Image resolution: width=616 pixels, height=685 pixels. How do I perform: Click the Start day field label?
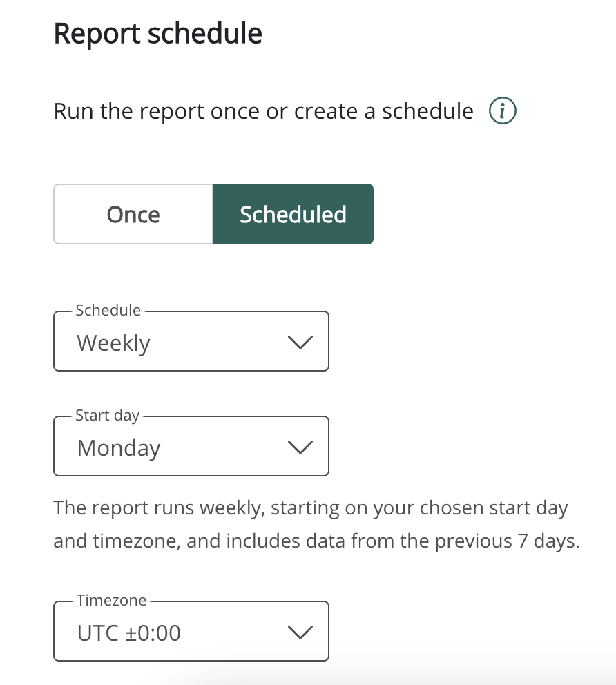click(x=108, y=416)
